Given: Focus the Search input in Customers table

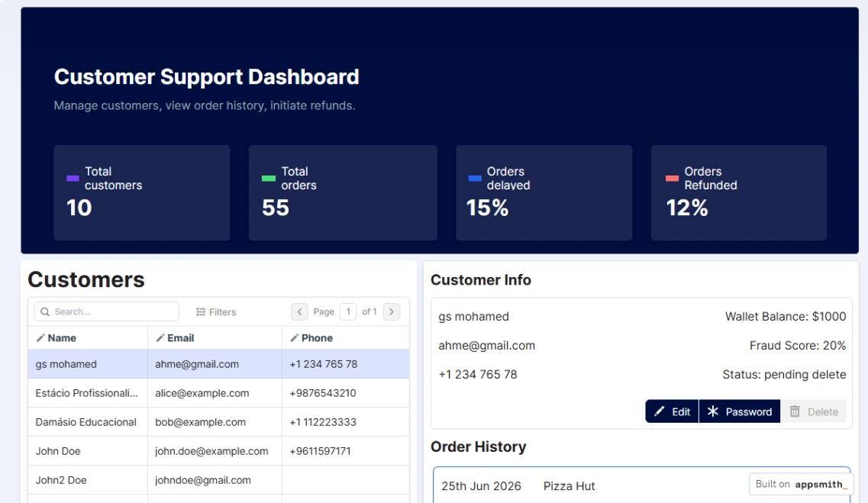Looking at the screenshot, I should 107,312.
